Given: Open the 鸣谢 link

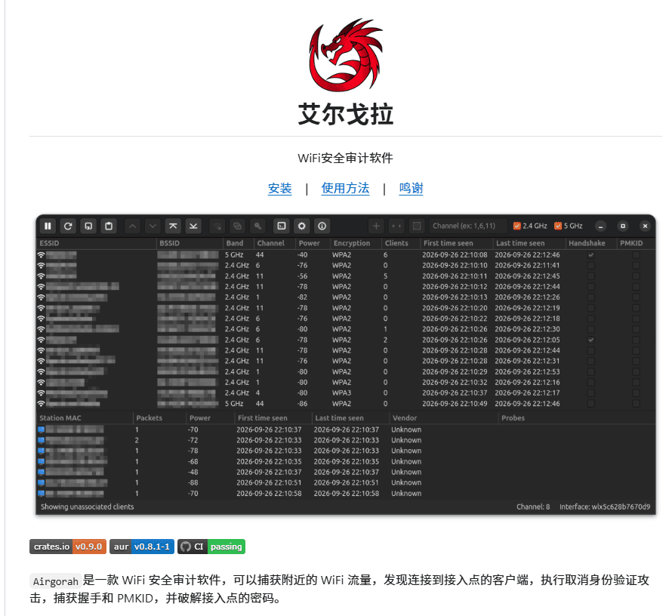Looking at the screenshot, I should (x=411, y=189).
